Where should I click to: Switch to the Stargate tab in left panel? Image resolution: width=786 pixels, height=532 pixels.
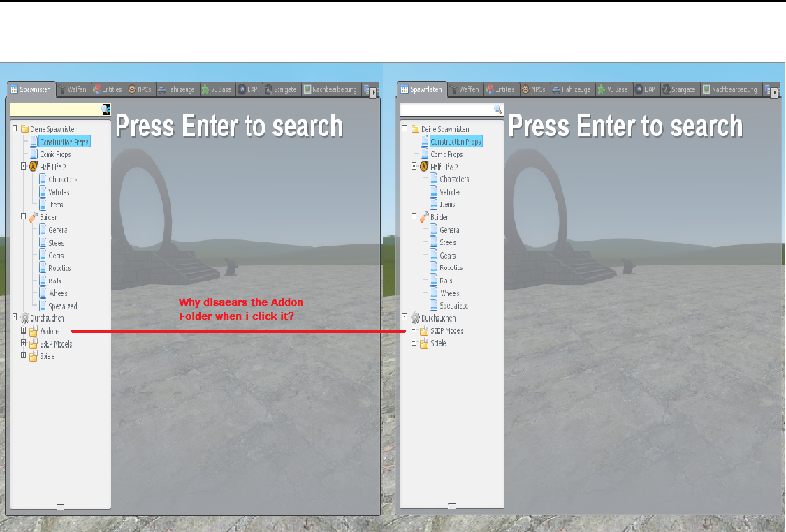pos(282,90)
